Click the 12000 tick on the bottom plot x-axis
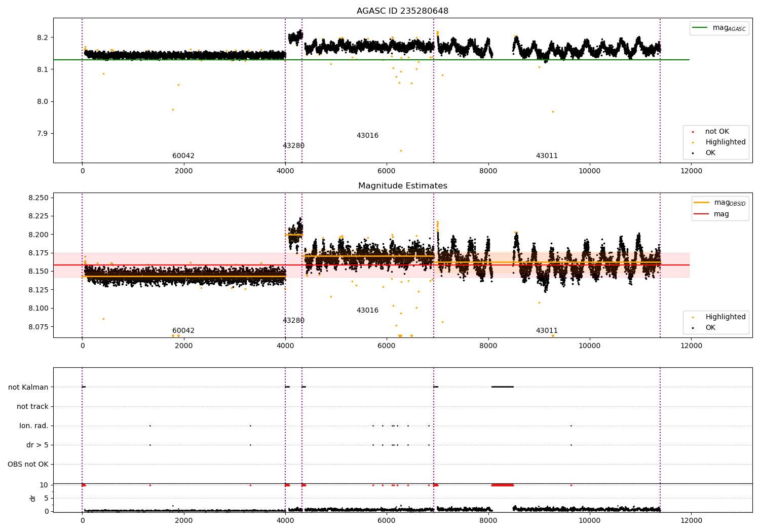 691,520
